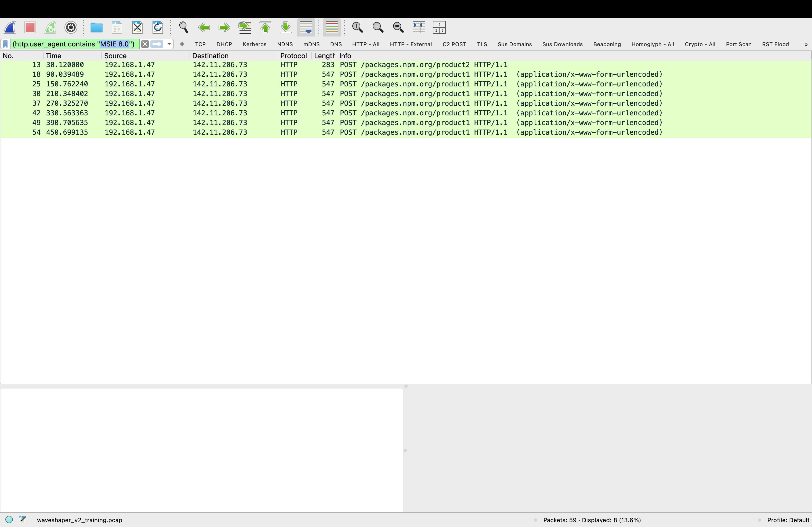
Task: Apply the TCP filter button
Action: pos(200,44)
